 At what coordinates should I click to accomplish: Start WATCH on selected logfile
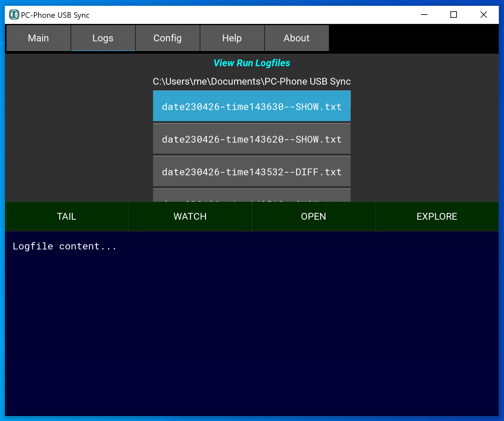point(190,216)
